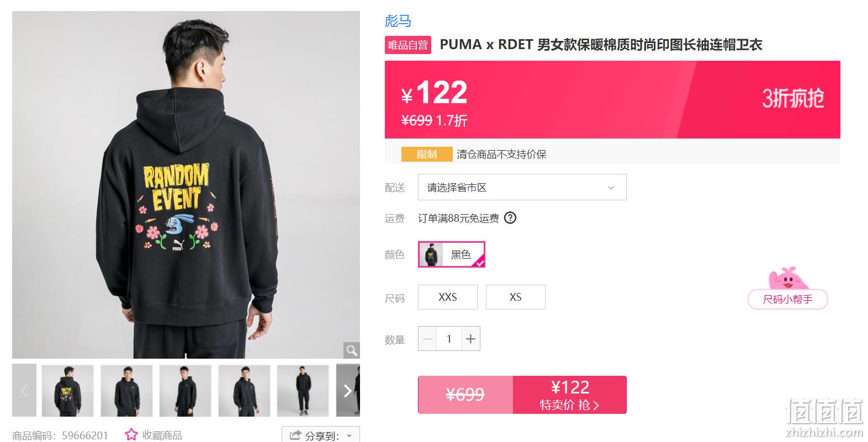The image size is (868, 442).
Task: Click the shipping fee help question icon
Action: pyautogui.click(x=511, y=218)
